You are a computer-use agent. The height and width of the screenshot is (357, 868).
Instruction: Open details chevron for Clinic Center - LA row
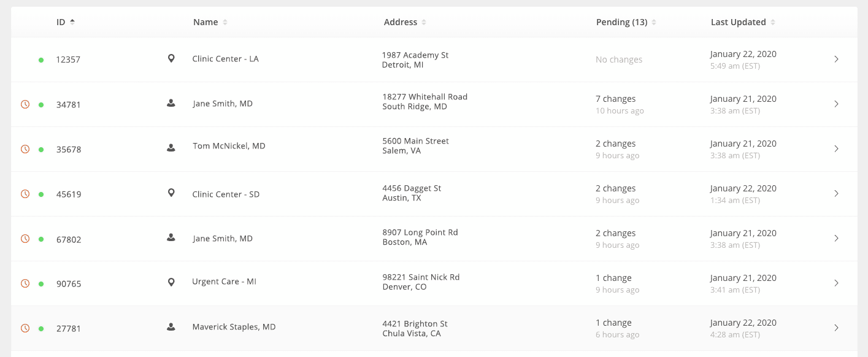coord(836,59)
